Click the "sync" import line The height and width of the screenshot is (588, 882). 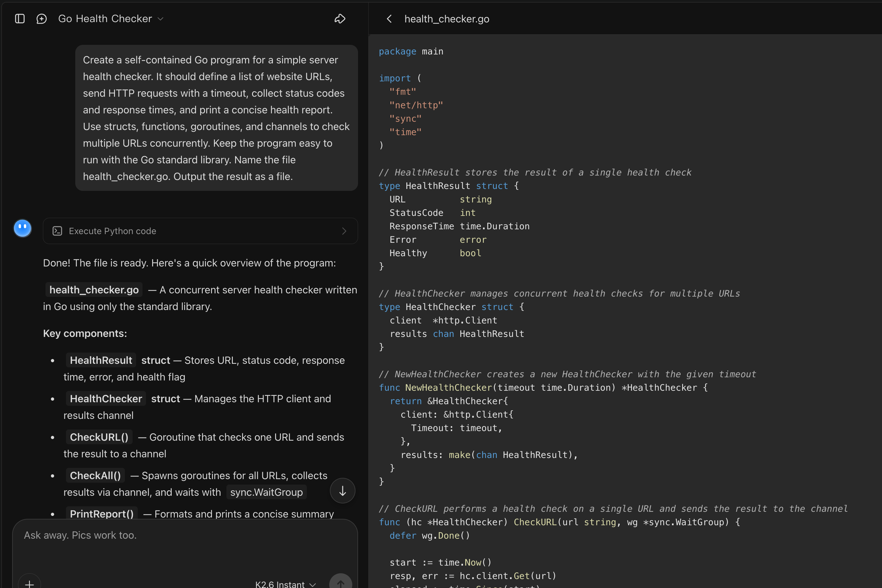pyautogui.click(x=405, y=119)
